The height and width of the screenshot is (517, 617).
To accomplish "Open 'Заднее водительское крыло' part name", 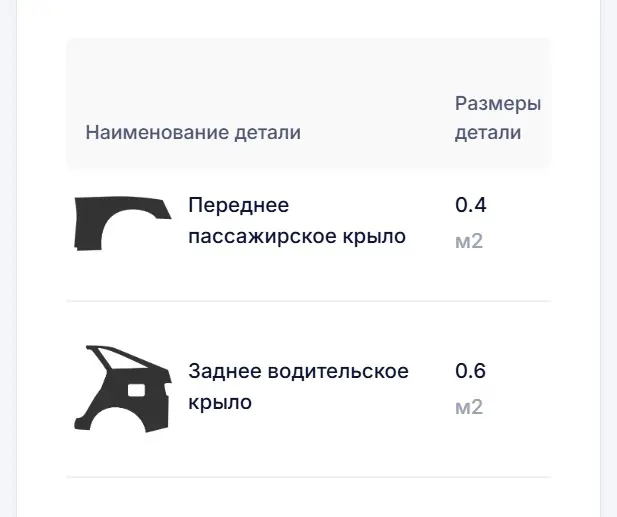I will [298, 387].
